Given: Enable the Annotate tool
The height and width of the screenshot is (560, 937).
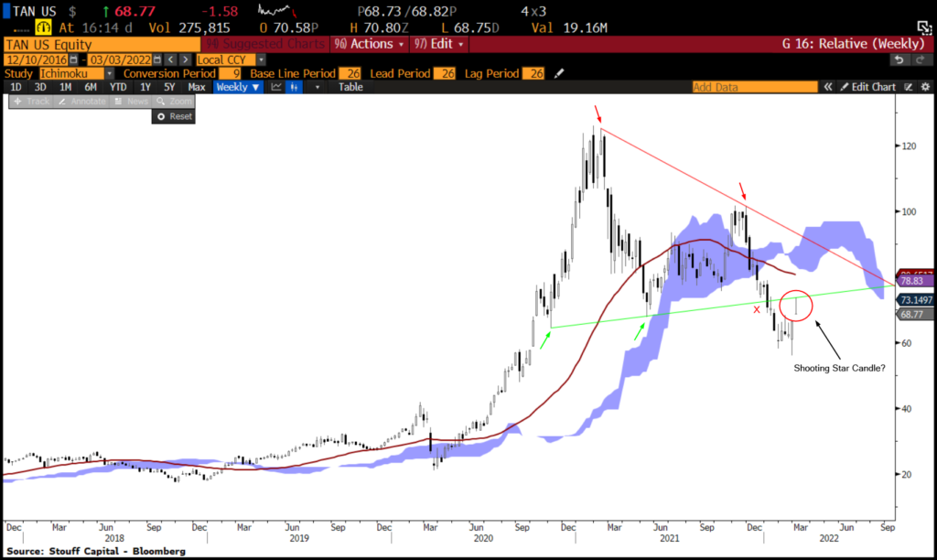Looking at the screenshot, I should 81,102.
